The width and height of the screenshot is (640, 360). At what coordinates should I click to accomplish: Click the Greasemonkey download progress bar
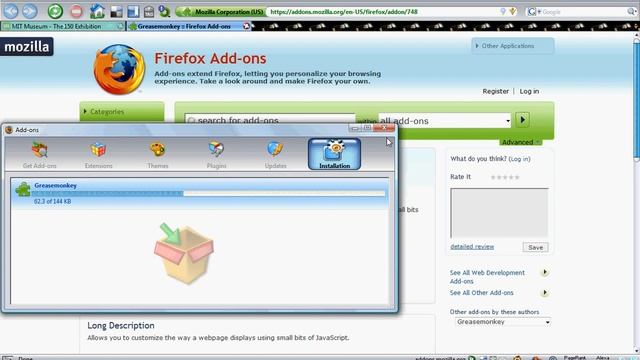click(x=209, y=193)
